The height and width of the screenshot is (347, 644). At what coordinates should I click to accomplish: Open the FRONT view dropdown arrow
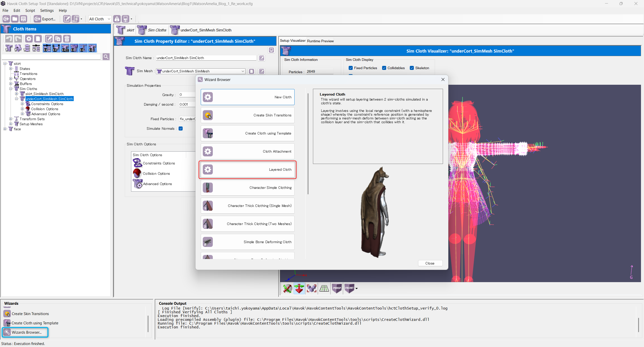click(356, 289)
